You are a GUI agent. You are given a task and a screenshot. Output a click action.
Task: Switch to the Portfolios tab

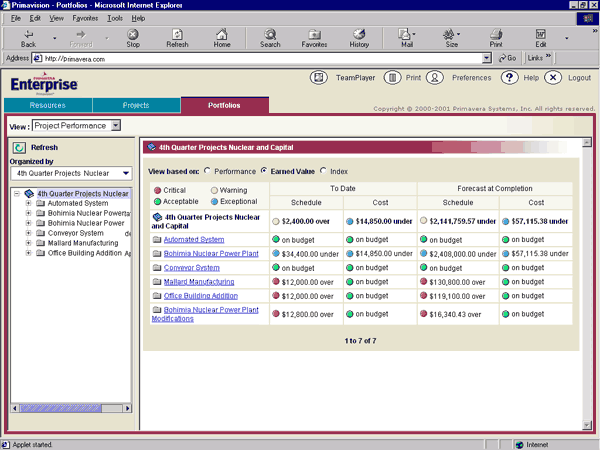(225, 105)
